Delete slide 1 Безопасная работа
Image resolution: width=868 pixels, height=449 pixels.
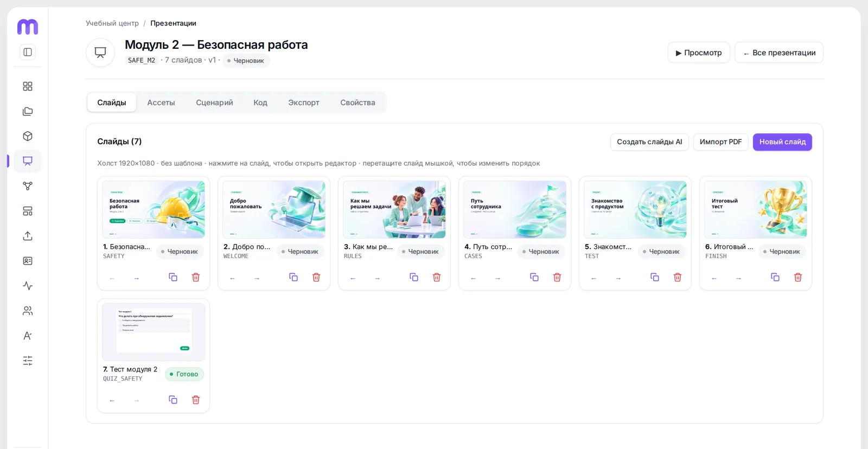pos(196,277)
